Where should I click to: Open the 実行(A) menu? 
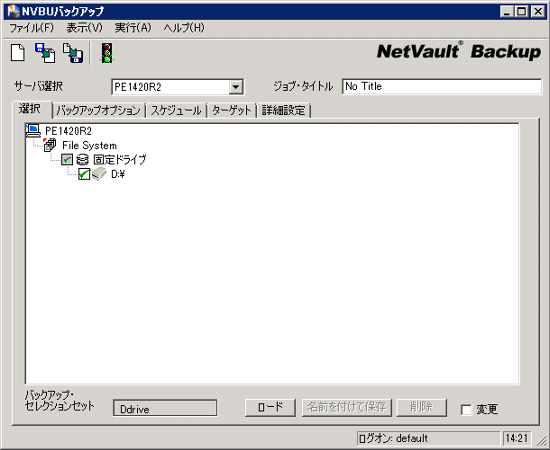tap(133, 28)
